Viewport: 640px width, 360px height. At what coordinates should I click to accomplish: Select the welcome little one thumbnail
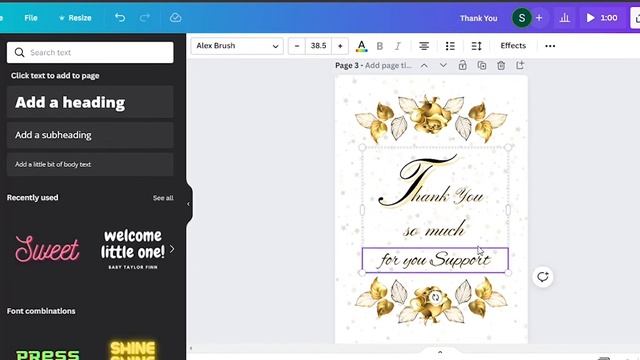[x=133, y=249]
